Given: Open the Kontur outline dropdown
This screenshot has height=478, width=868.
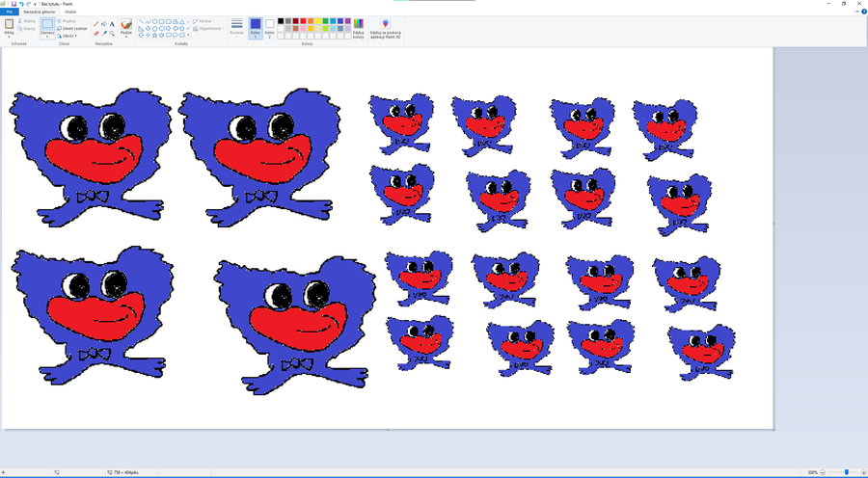Looking at the screenshot, I should pyautogui.click(x=203, y=21).
